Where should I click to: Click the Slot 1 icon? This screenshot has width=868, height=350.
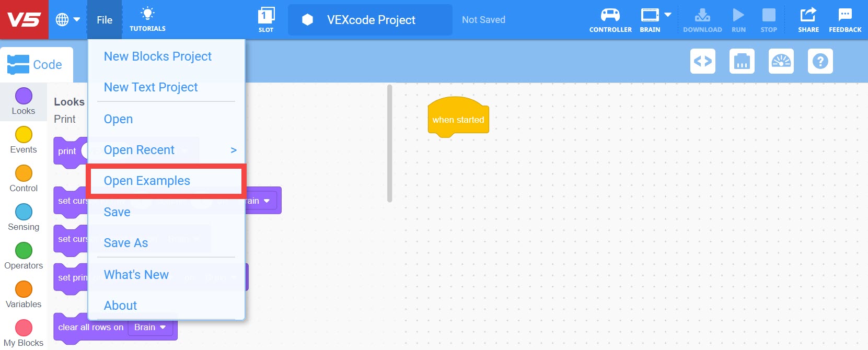(x=266, y=16)
